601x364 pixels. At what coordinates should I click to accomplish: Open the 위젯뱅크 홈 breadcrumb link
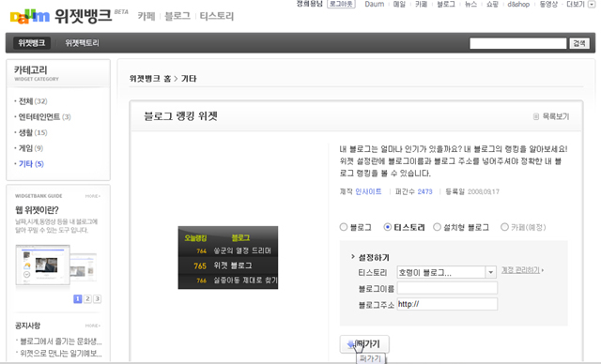[150, 79]
